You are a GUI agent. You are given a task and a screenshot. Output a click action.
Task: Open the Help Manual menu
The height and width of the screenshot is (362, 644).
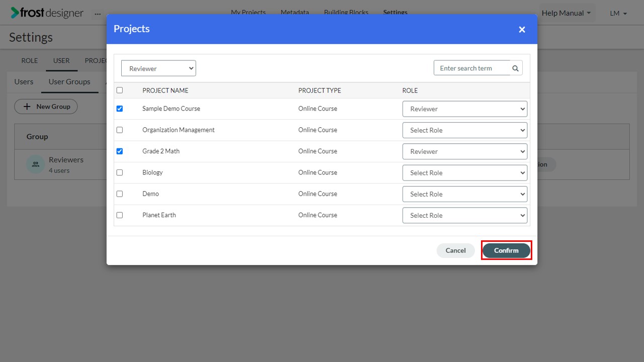click(x=566, y=13)
